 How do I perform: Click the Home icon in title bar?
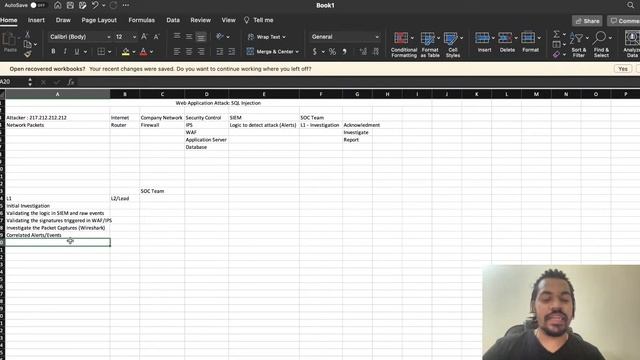tap(58, 5)
